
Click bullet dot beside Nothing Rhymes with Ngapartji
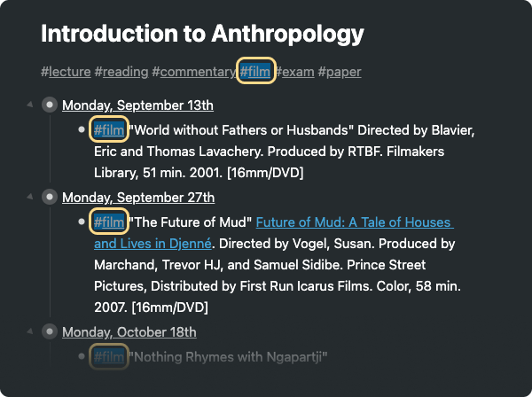point(82,356)
